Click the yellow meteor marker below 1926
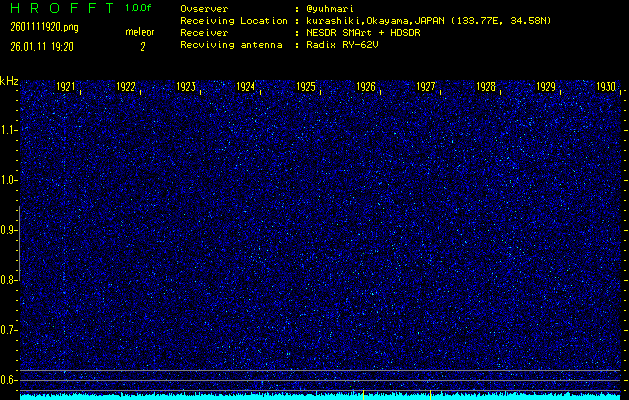The width and height of the screenshot is (629, 400). click(363, 395)
